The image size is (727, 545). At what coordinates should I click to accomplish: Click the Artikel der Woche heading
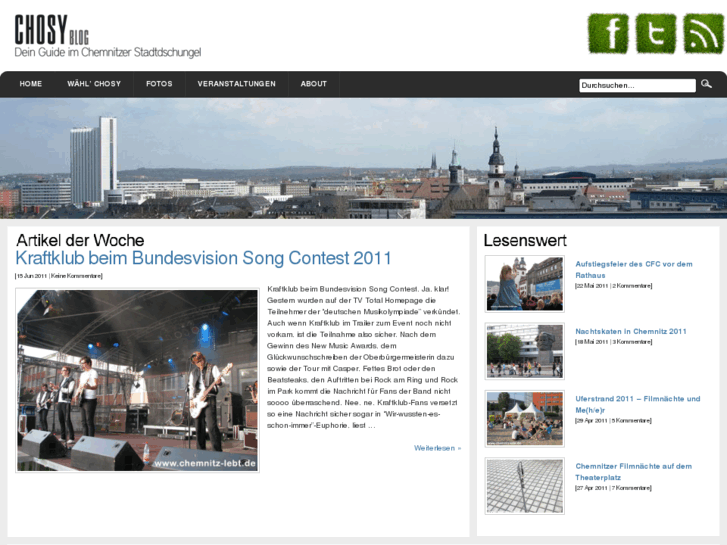(80, 240)
